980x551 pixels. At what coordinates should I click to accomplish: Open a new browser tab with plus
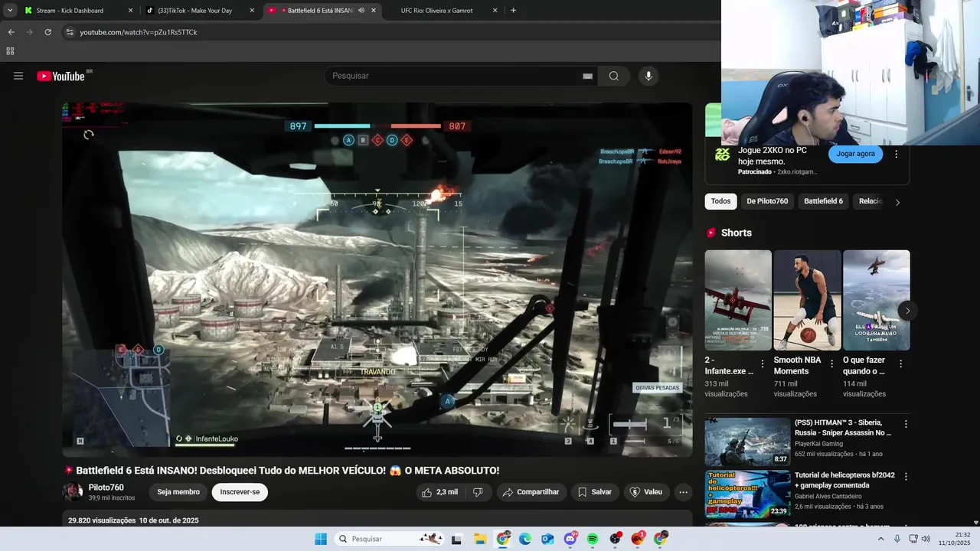coord(513,11)
